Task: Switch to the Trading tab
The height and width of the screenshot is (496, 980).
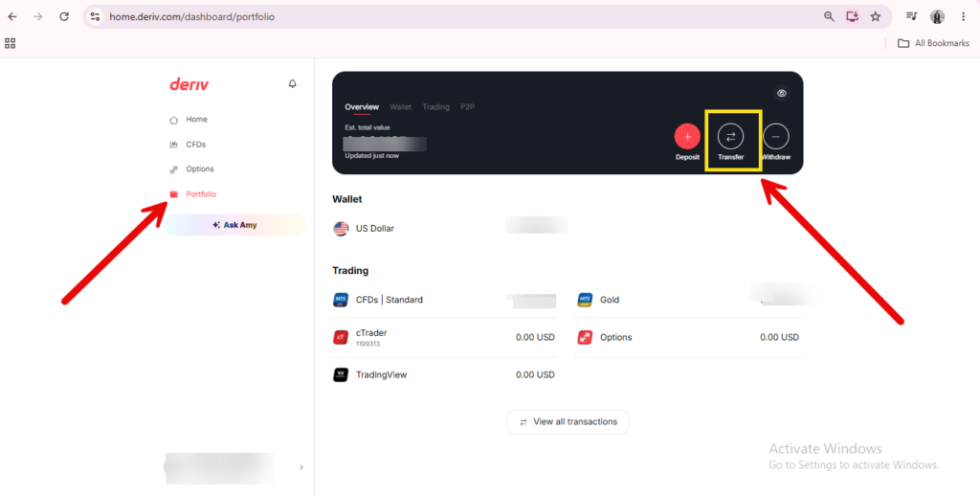Action: [435, 107]
